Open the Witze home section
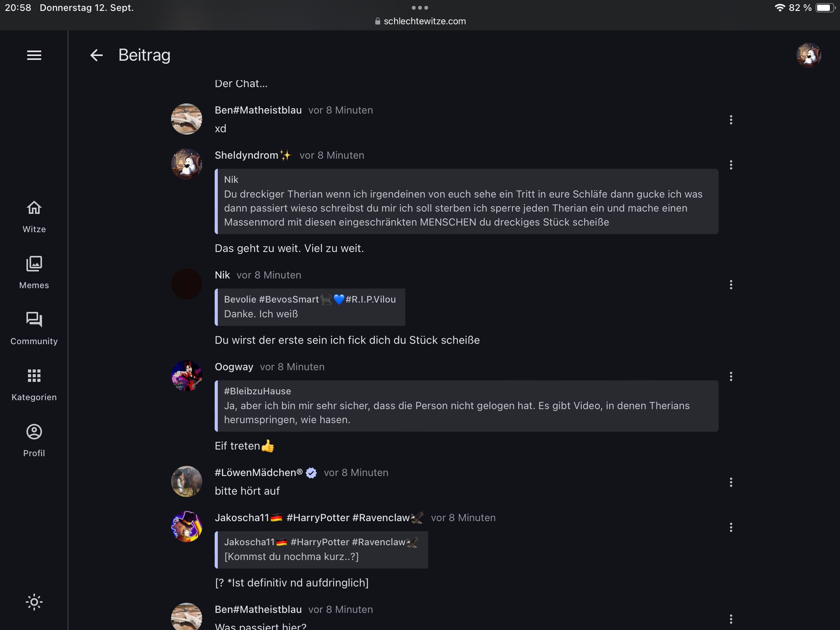This screenshot has width=840, height=630. [x=34, y=216]
